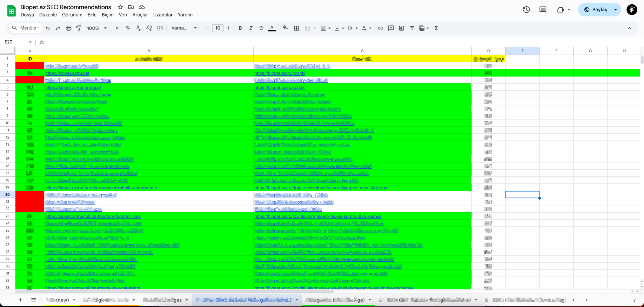Open the Biçim menu
The image size is (644, 307).
click(x=107, y=15)
